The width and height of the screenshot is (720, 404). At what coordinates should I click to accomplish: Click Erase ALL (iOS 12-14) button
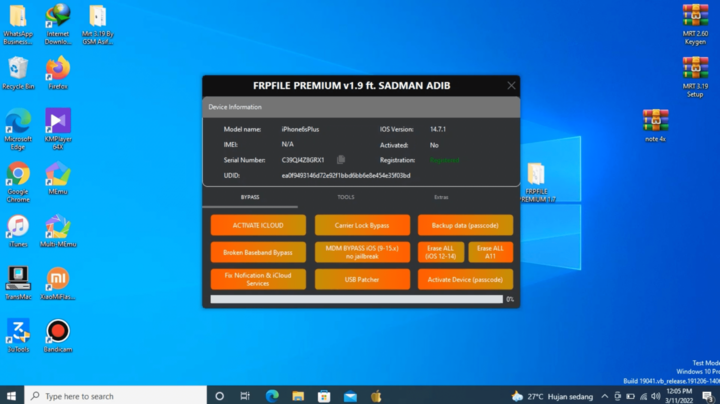pos(441,252)
